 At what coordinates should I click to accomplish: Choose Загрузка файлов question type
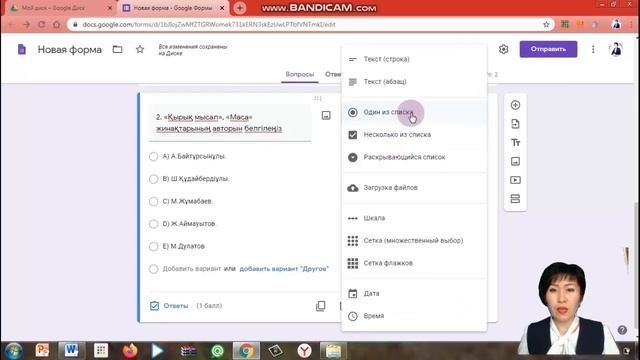414,188
